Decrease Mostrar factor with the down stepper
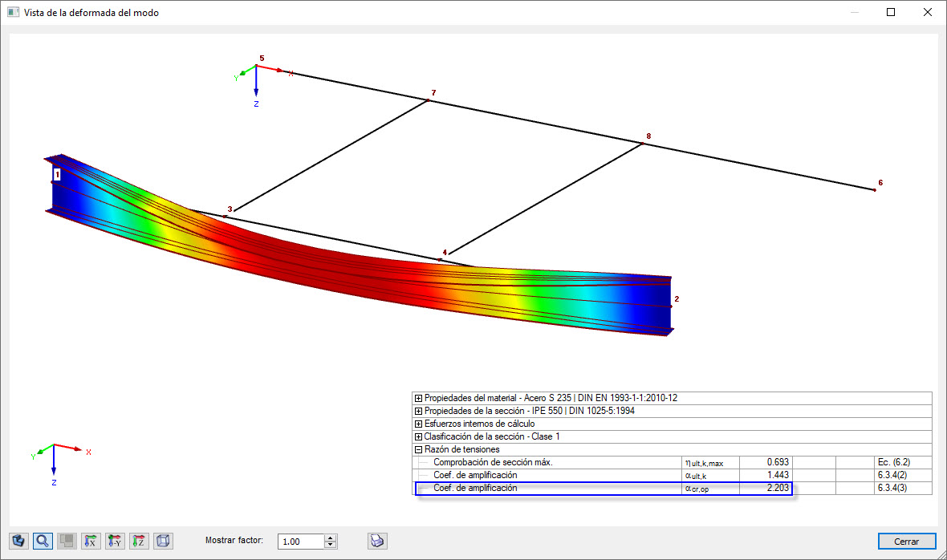 click(x=330, y=544)
